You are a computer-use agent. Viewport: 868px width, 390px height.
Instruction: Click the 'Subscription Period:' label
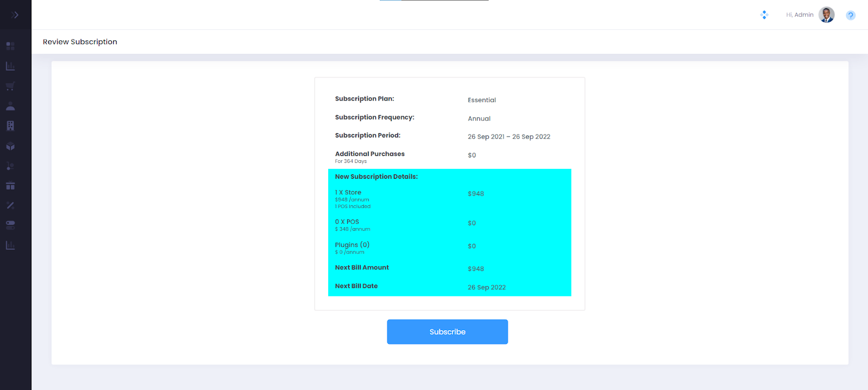pyautogui.click(x=368, y=135)
